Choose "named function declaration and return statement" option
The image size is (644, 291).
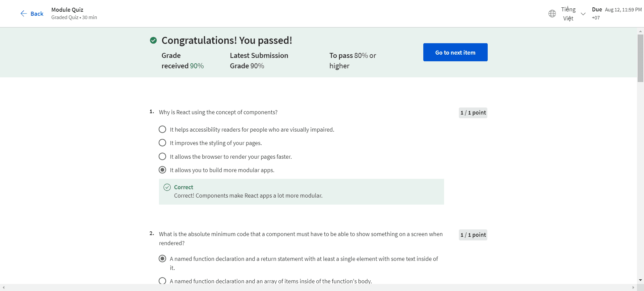click(162, 259)
